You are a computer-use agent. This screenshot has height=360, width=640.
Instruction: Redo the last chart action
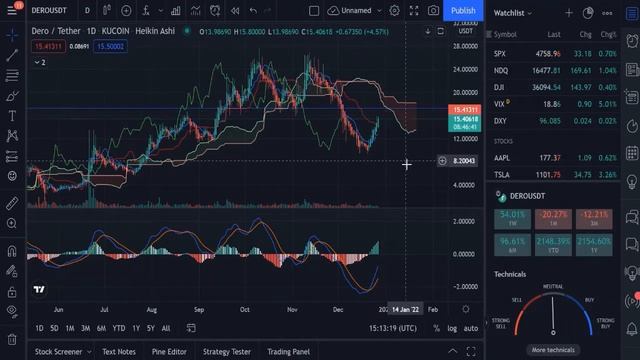click(x=268, y=11)
